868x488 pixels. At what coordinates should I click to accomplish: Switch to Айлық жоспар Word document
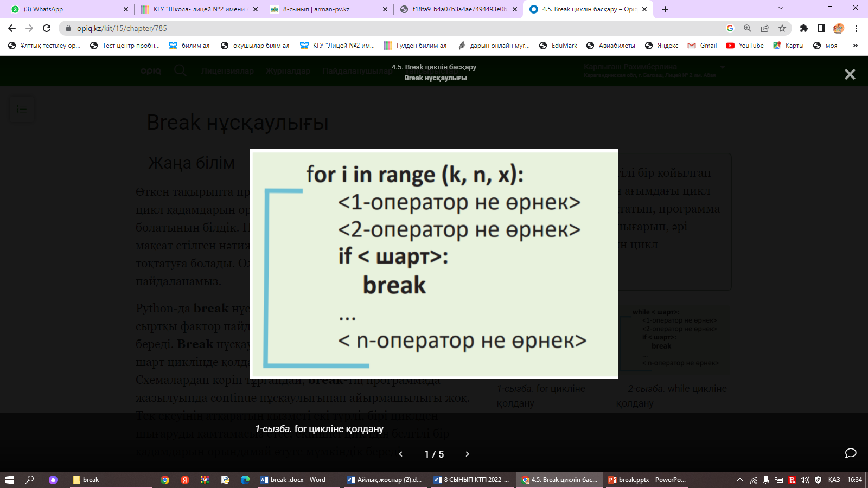coord(385,480)
